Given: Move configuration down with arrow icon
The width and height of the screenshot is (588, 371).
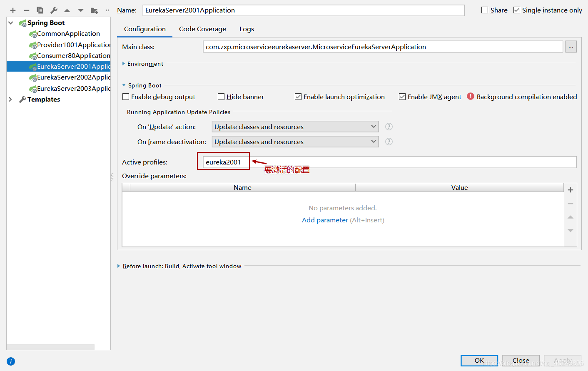Looking at the screenshot, I should 81,10.
